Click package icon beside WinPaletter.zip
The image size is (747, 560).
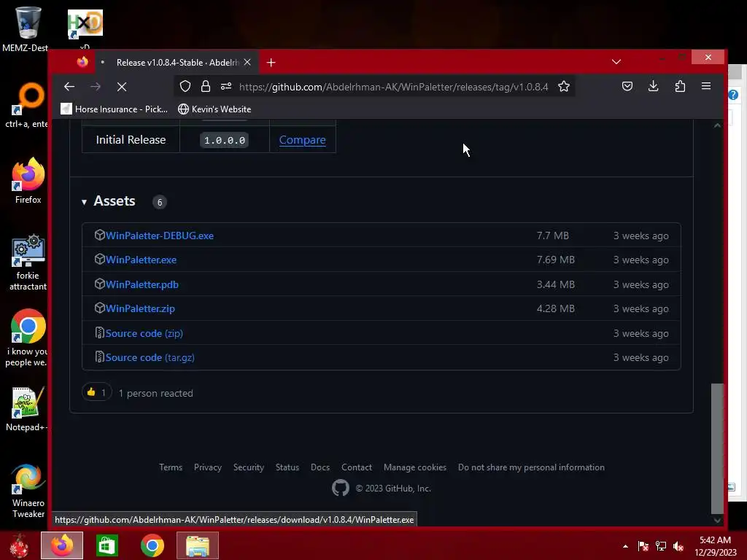pyautogui.click(x=99, y=308)
